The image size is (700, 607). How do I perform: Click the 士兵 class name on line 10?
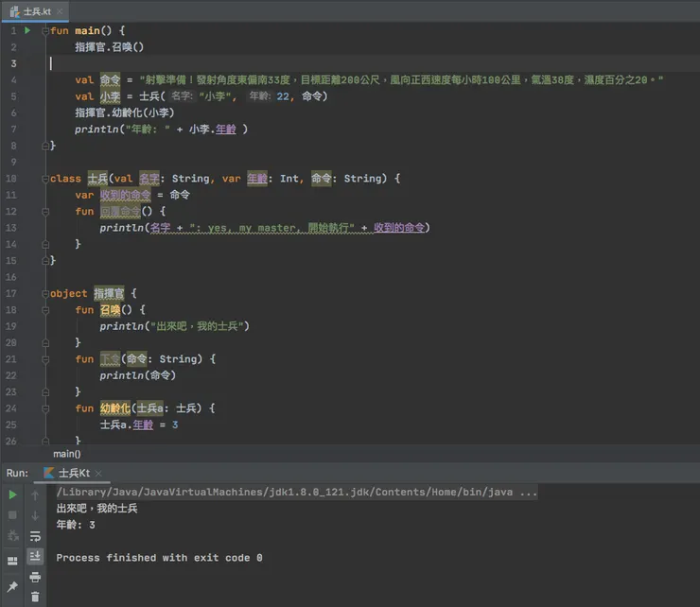97,179
